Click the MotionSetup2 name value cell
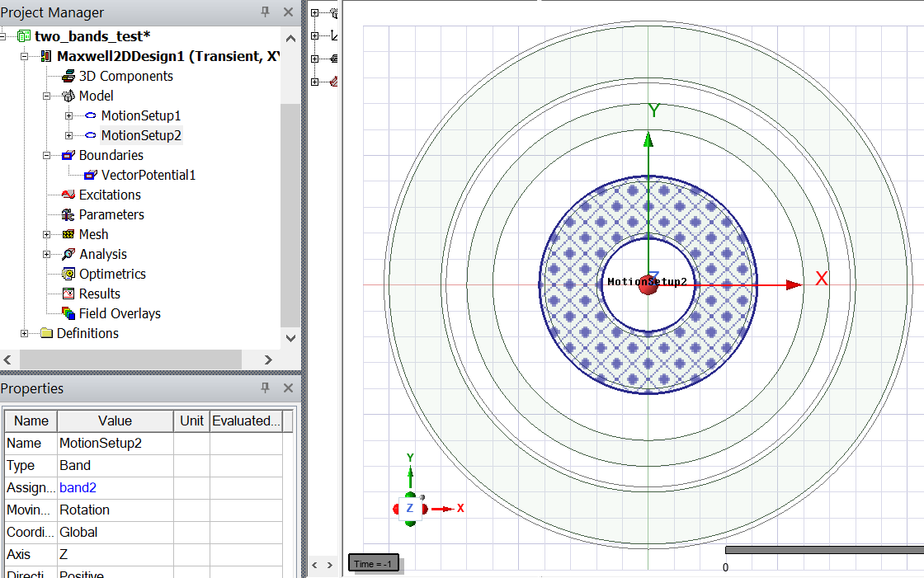 tap(115, 443)
